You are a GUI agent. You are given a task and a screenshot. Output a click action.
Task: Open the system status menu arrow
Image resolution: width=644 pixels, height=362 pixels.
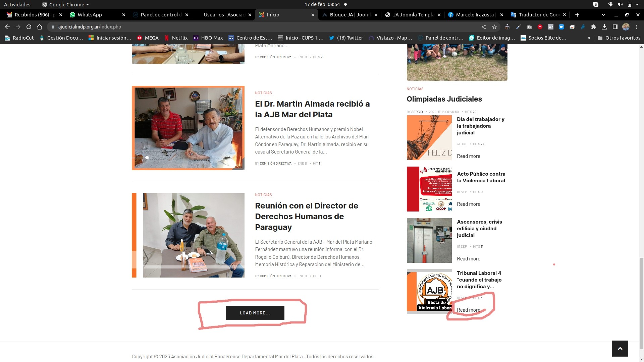637,5
